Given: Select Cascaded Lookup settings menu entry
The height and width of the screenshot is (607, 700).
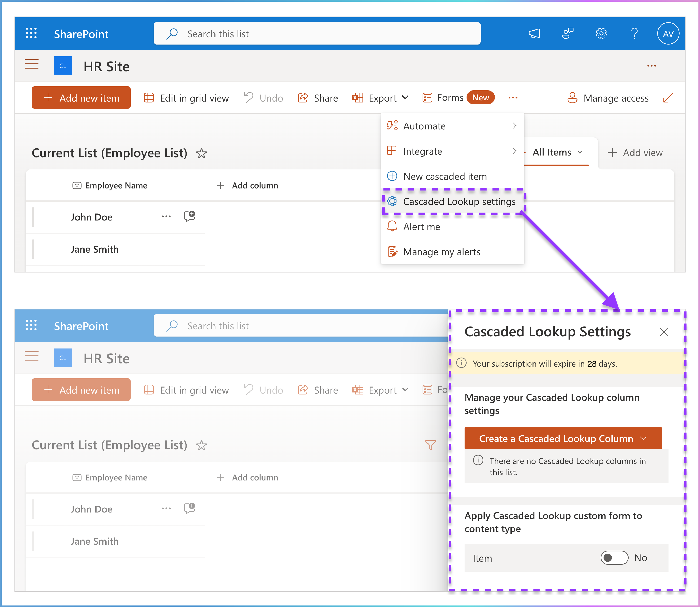Looking at the screenshot, I should [452, 201].
